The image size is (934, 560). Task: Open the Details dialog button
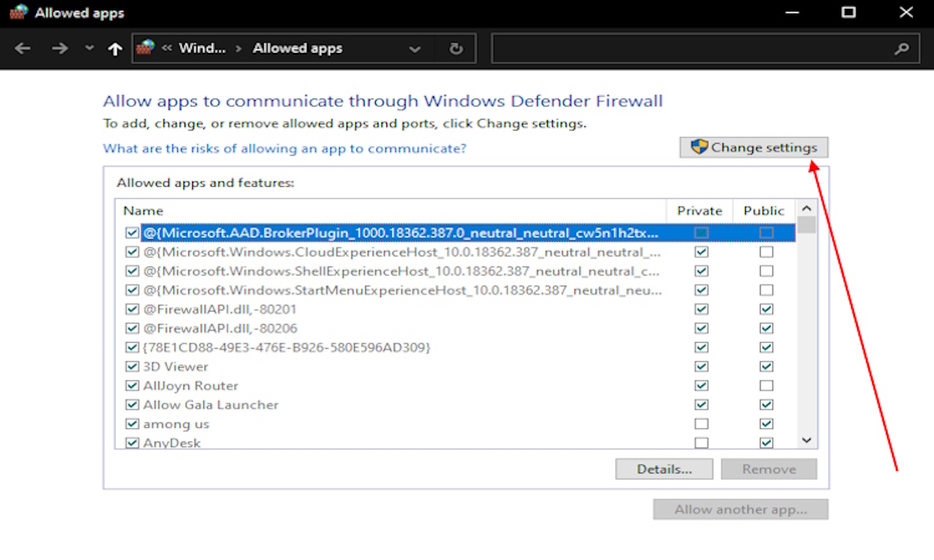[x=664, y=469]
